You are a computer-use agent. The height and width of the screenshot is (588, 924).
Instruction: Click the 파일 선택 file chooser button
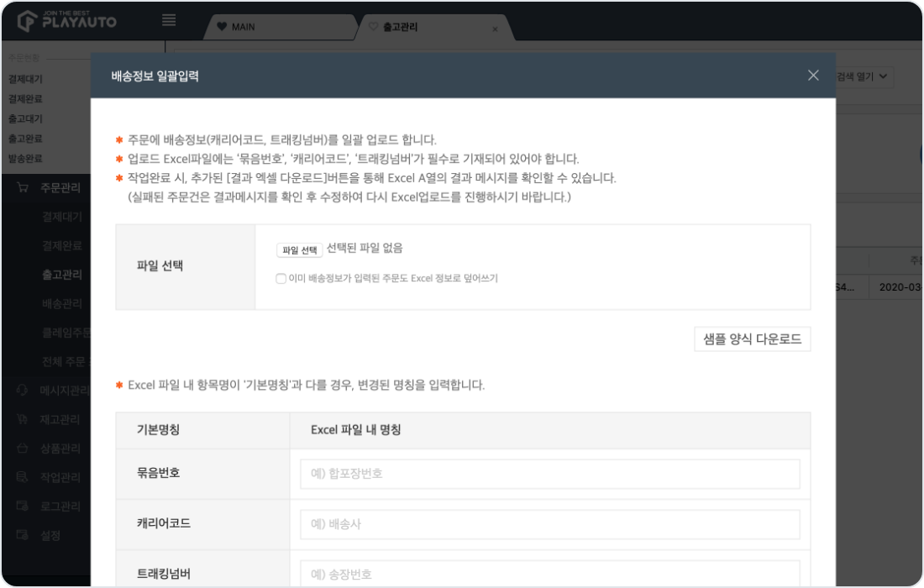coord(299,249)
